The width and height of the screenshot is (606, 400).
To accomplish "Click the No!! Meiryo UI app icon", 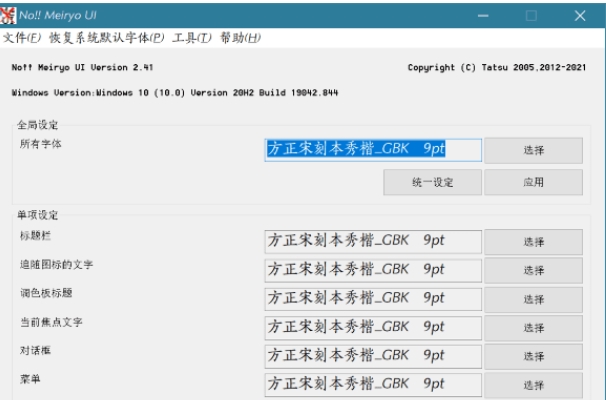I will 8,15.
